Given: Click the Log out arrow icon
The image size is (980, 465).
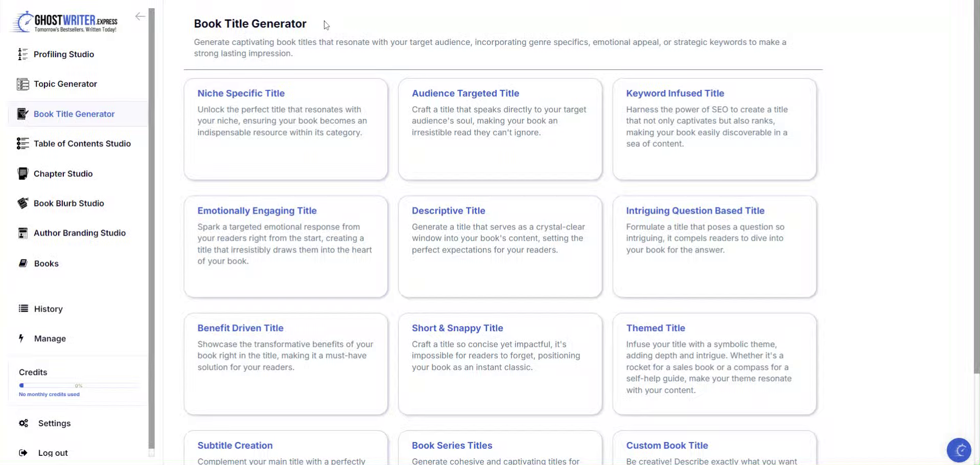Looking at the screenshot, I should (x=23, y=453).
